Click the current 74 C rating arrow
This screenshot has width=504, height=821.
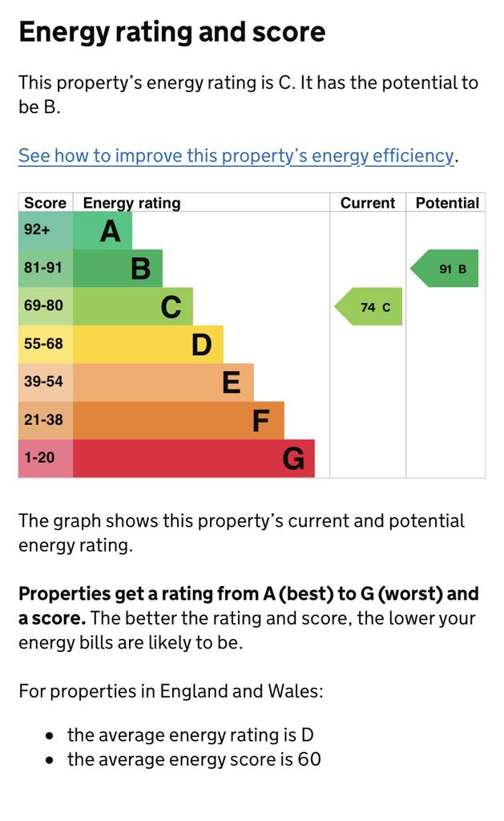(x=369, y=306)
